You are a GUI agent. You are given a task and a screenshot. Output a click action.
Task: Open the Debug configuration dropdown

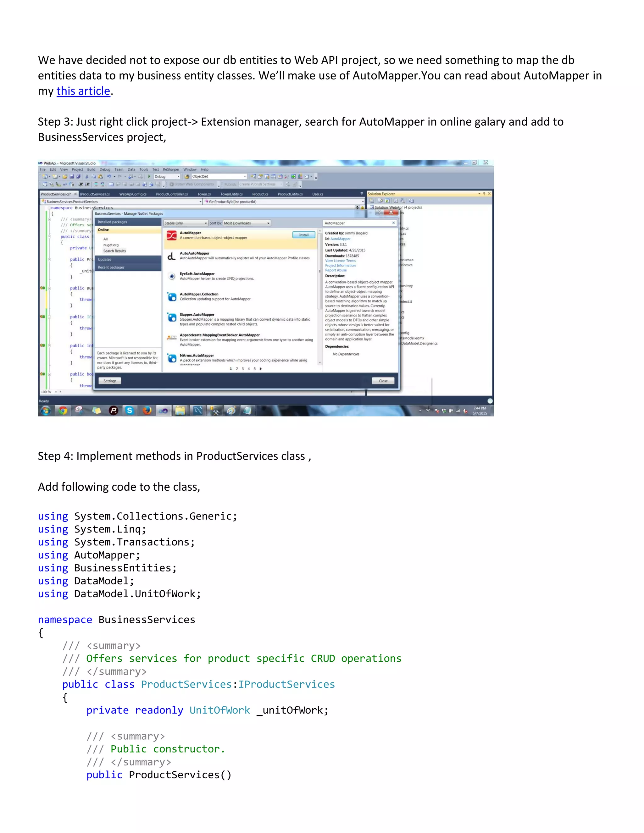[167, 177]
